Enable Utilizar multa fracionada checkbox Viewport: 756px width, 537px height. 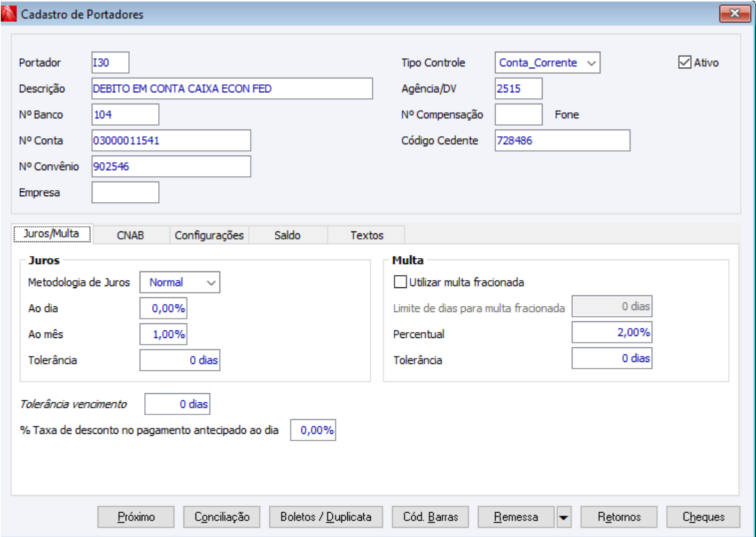click(400, 282)
